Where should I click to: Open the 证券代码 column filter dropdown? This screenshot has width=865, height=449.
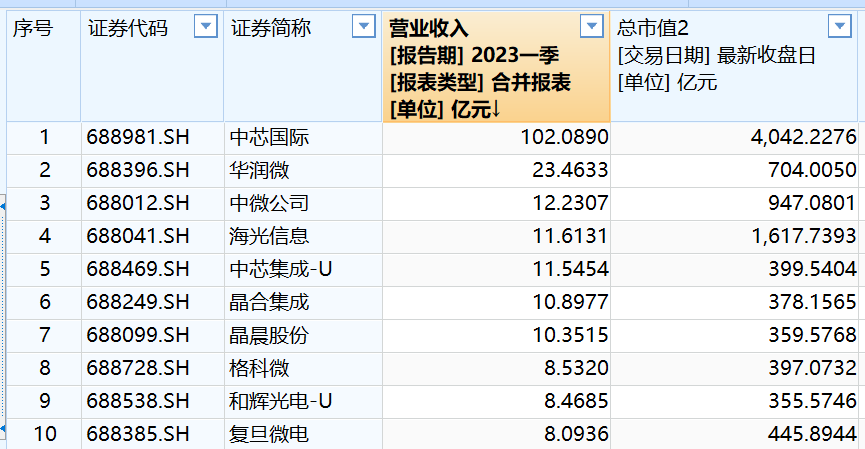point(206,26)
